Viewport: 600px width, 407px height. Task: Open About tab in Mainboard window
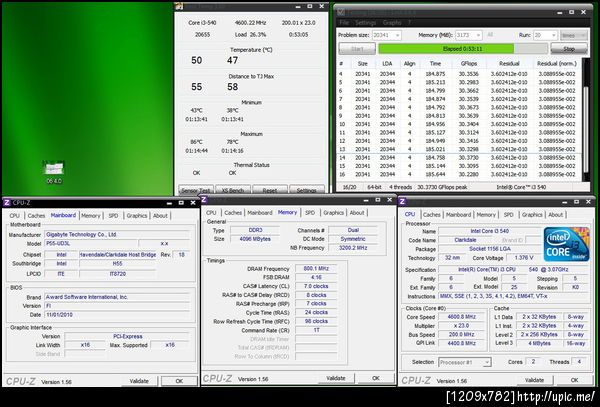(160, 216)
